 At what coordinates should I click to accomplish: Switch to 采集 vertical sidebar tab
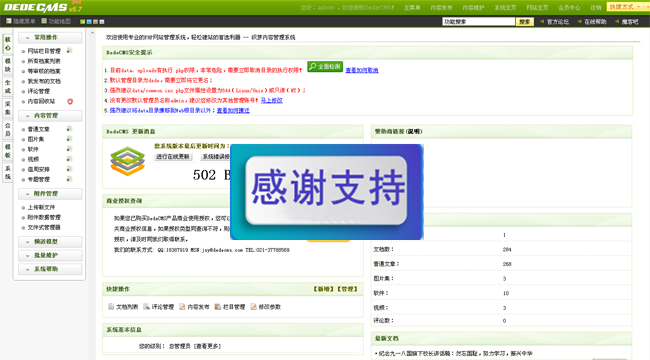pos(7,108)
